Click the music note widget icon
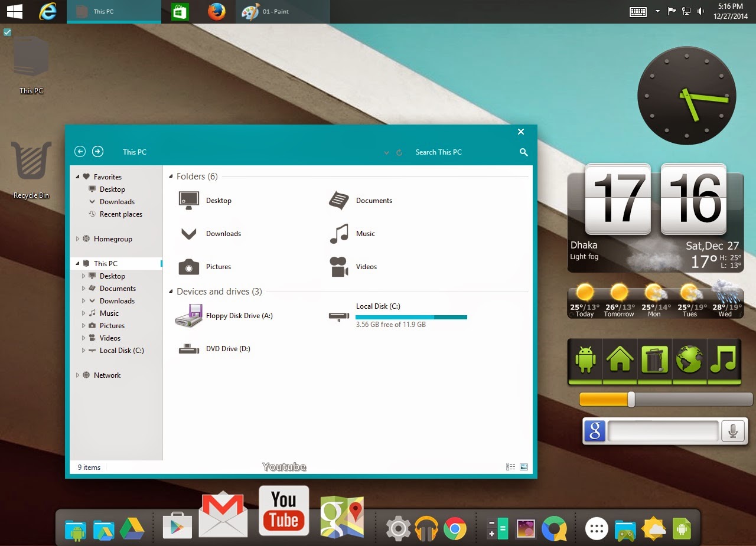The height and width of the screenshot is (546, 756). (x=724, y=358)
